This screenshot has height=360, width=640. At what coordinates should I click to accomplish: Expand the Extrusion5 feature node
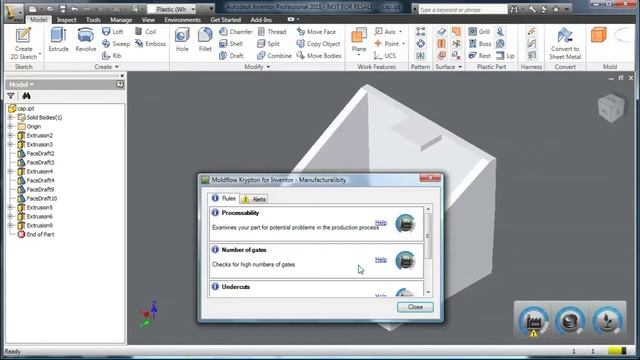pos(11,207)
